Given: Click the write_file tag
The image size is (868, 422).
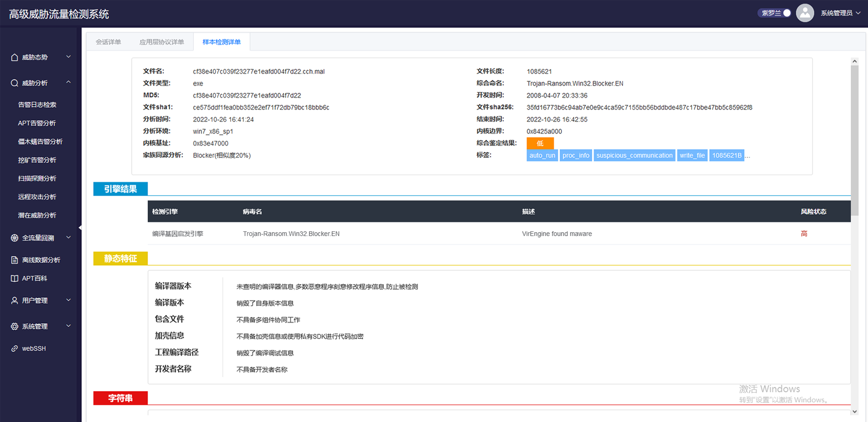Looking at the screenshot, I should pos(692,155).
